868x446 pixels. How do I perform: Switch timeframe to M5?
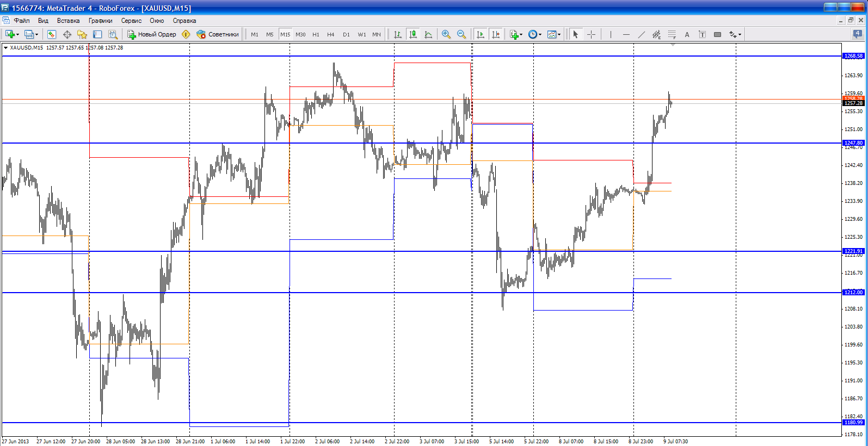pos(270,34)
